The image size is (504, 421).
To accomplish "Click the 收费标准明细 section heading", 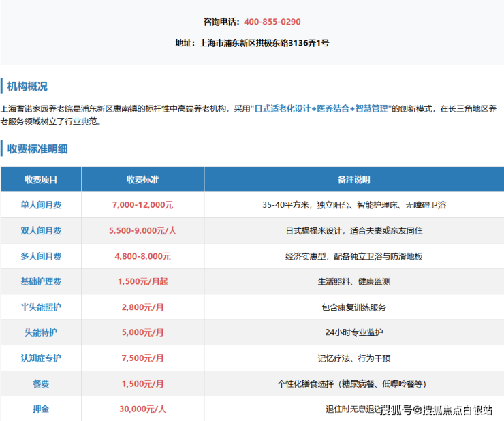I will coord(37,149).
